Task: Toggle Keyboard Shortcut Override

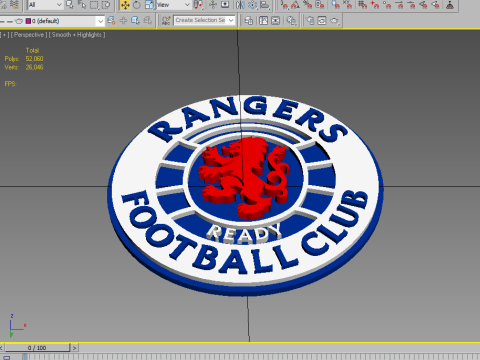Action: tap(225, 5)
